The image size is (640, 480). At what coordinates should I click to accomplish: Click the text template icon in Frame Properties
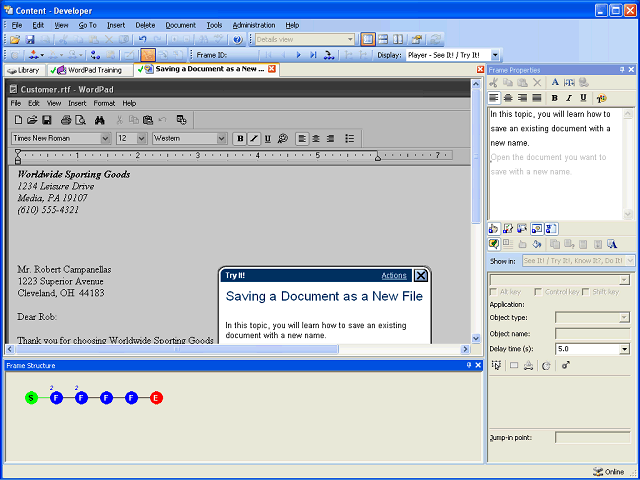pos(569,82)
